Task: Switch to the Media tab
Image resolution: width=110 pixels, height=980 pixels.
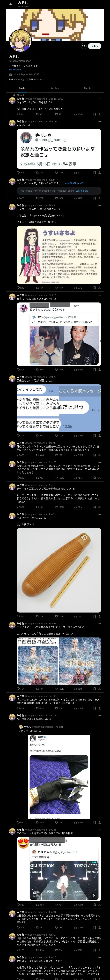Action: tap(88, 88)
